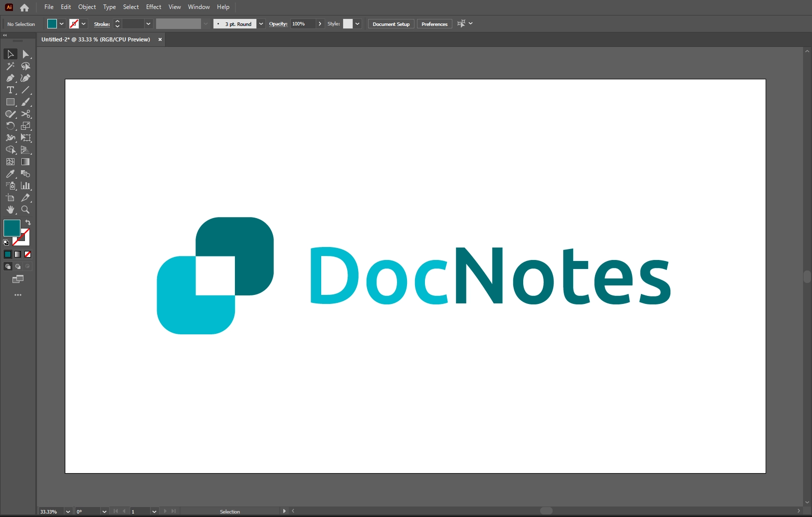Click the Document Setup button
The height and width of the screenshot is (517, 812).
[391, 24]
